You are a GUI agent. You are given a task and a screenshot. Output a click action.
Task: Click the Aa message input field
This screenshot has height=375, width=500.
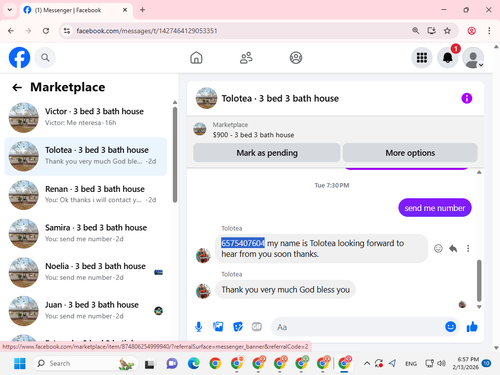click(358, 327)
